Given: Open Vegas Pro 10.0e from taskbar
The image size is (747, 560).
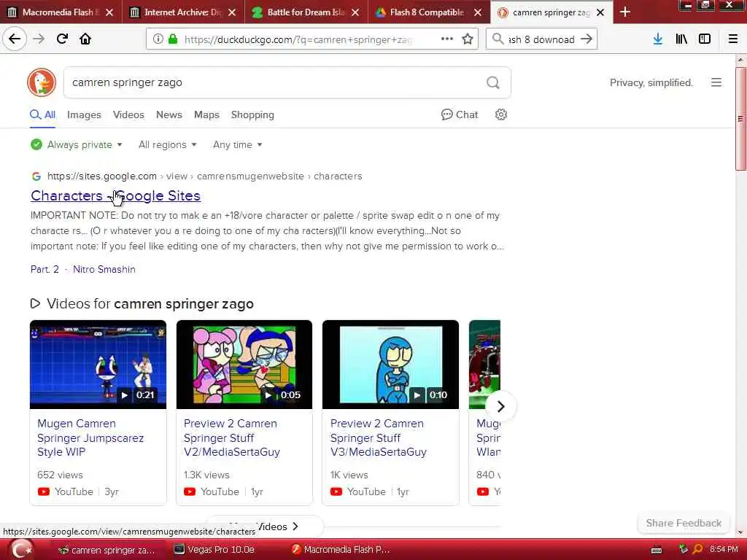Looking at the screenshot, I should coord(214,550).
